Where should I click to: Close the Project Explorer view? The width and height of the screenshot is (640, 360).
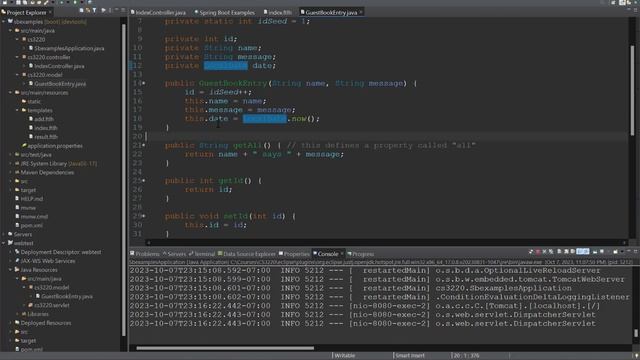(50, 12)
